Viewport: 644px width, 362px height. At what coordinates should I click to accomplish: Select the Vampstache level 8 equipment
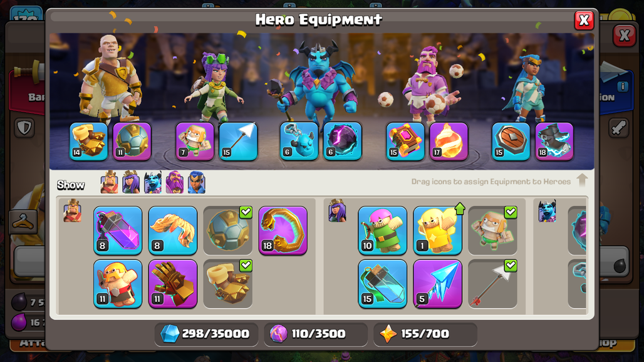coord(173,230)
